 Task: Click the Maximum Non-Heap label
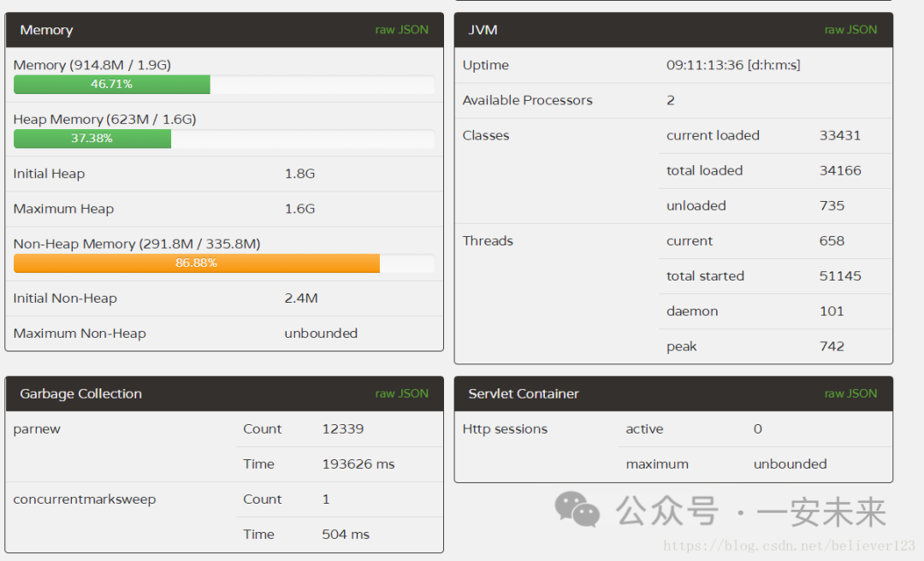[x=80, y=334]
